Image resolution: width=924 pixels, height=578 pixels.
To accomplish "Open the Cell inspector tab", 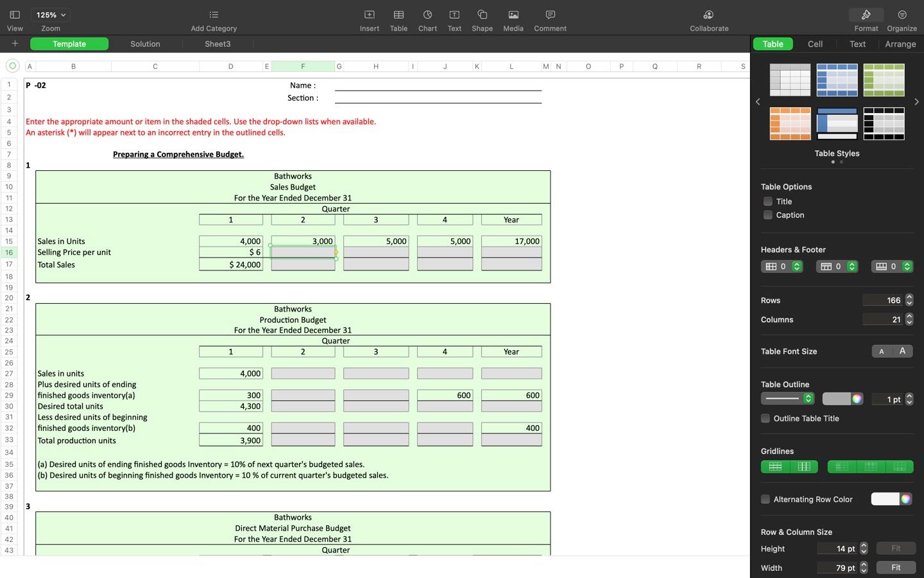I will point(815,44).
